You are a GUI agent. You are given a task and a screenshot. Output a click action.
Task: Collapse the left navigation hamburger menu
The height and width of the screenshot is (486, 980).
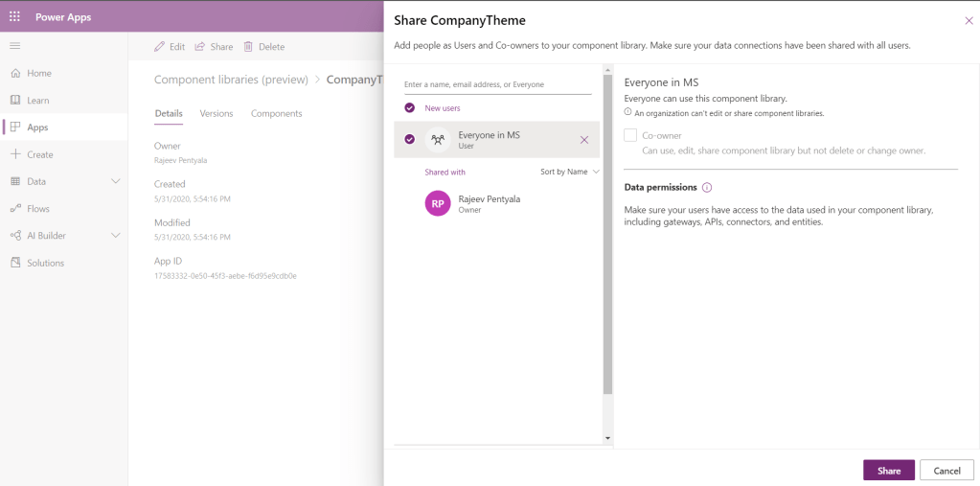(14, 46)
